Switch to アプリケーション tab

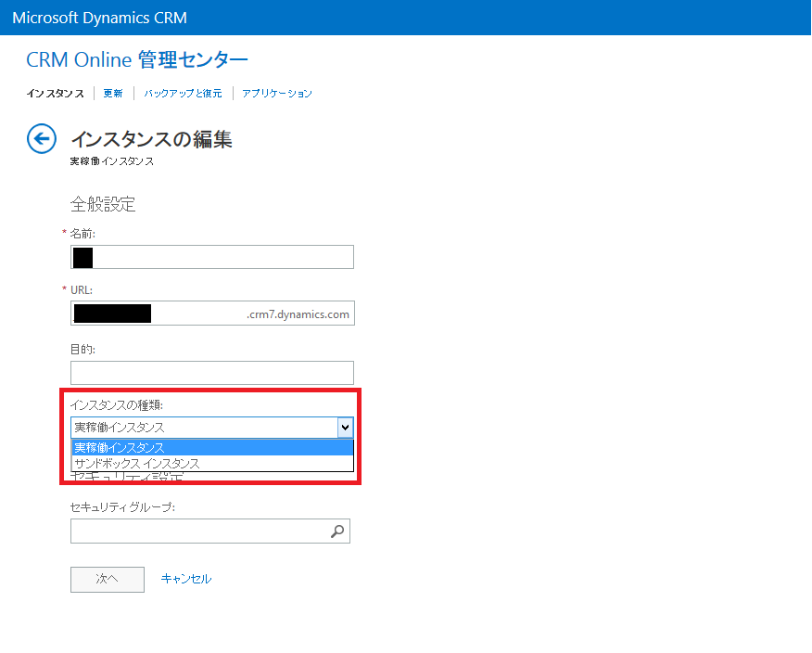click(277, 94)
